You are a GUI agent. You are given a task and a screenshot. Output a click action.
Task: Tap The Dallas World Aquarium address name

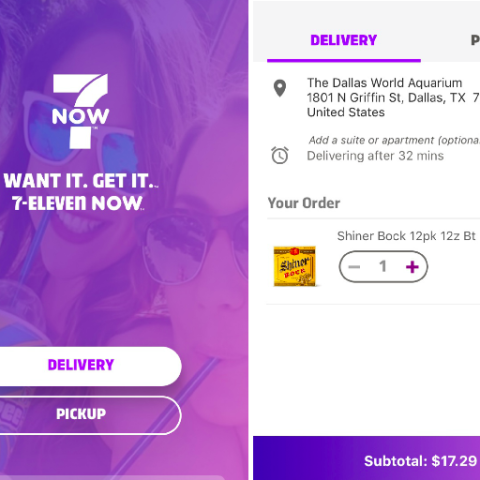(385, 83)
